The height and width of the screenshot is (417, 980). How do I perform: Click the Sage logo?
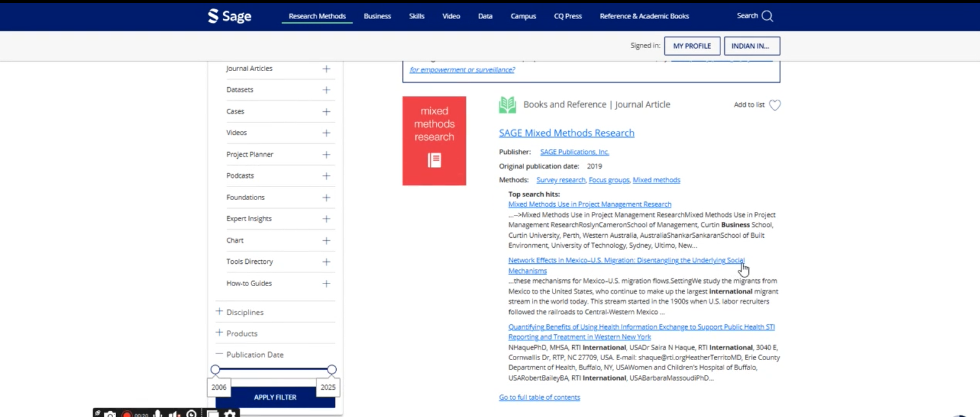pos(229,16)
